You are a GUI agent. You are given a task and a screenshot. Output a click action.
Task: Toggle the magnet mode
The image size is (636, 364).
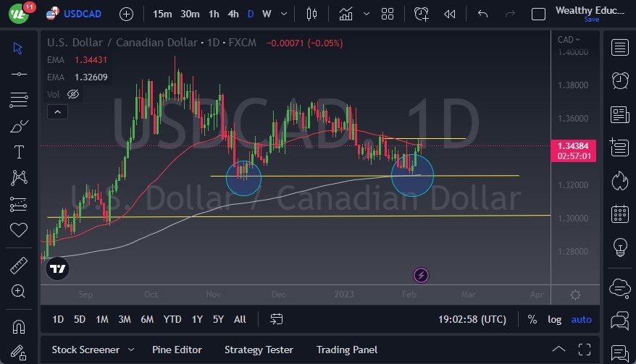(19, 326)
